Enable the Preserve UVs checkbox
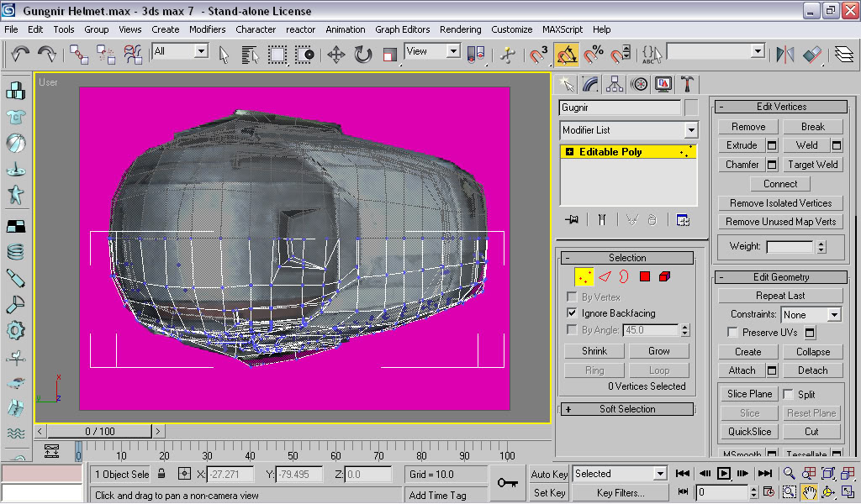This screenshot has width=861, height=504. pyautogui.click(x=732, y=333)
